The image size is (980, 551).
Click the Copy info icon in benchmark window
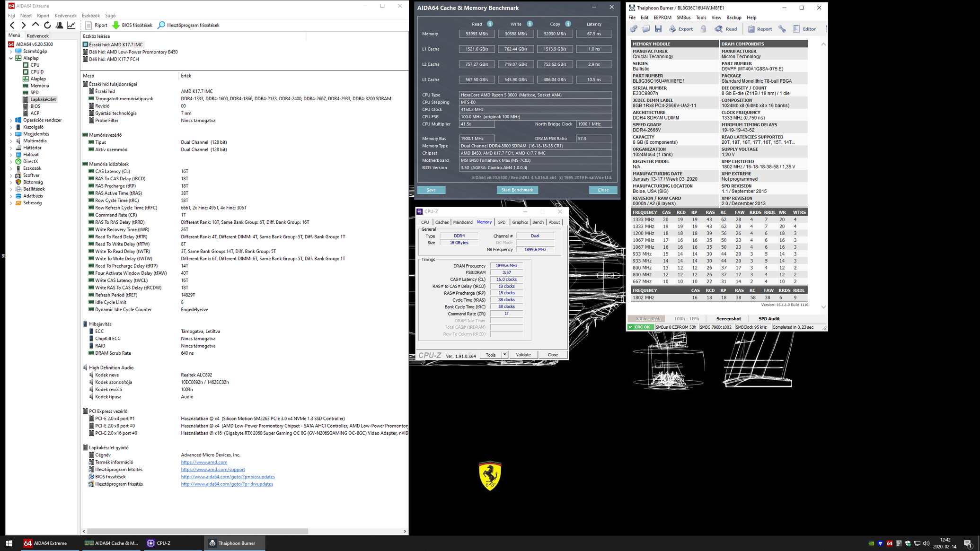568,24
